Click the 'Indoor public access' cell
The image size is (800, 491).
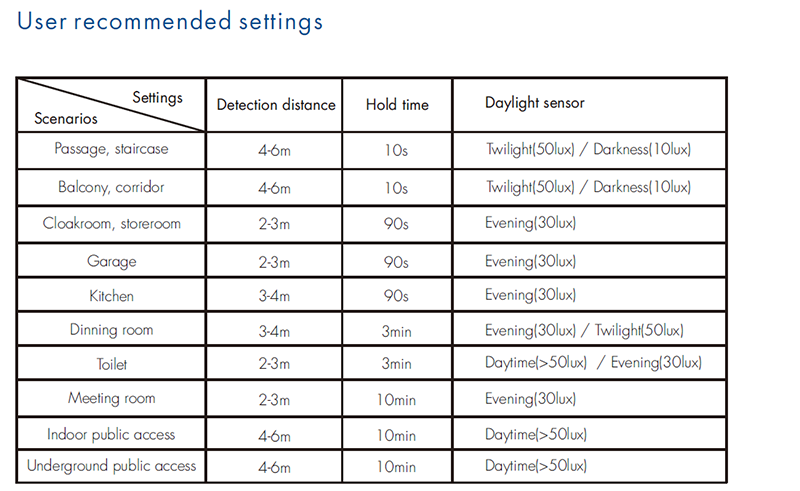click(x=111, y=434)
